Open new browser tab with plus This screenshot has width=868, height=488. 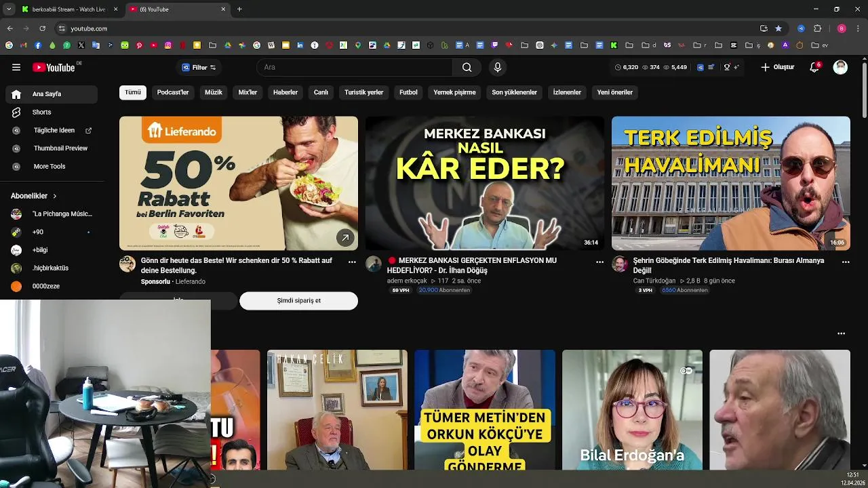[239, 9]
